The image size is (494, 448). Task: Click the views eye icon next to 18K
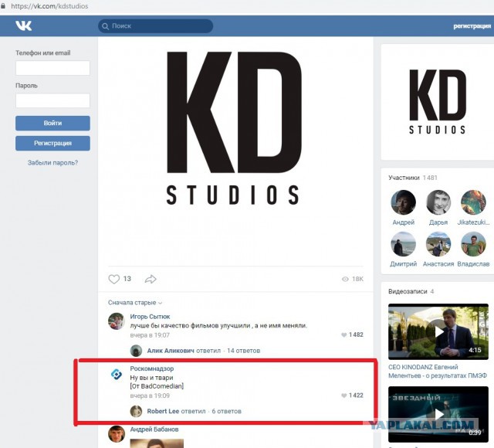tap(345, 279)
